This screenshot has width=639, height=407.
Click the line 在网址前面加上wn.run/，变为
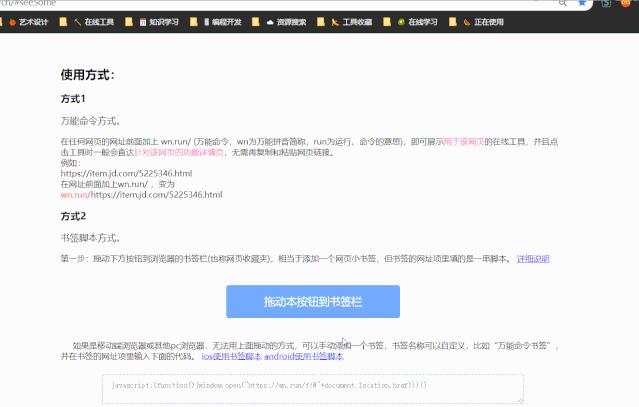(x=117, y=184)
